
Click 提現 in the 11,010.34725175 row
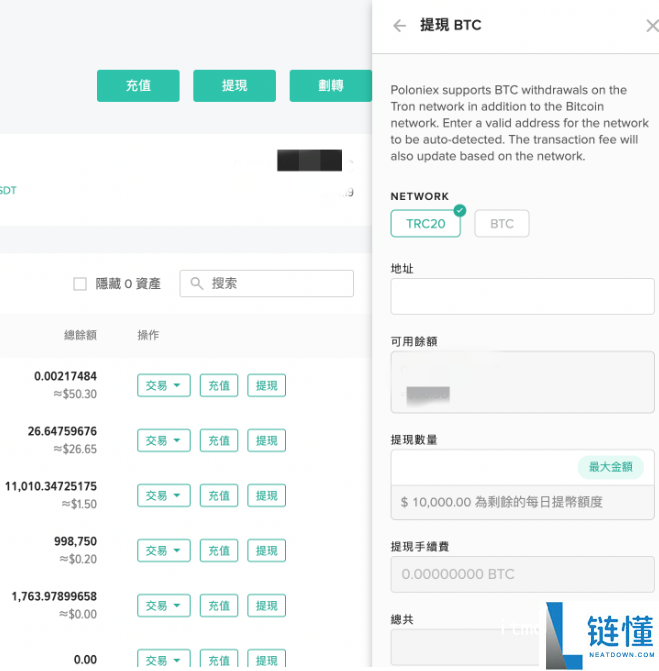[x=266, y=496]
